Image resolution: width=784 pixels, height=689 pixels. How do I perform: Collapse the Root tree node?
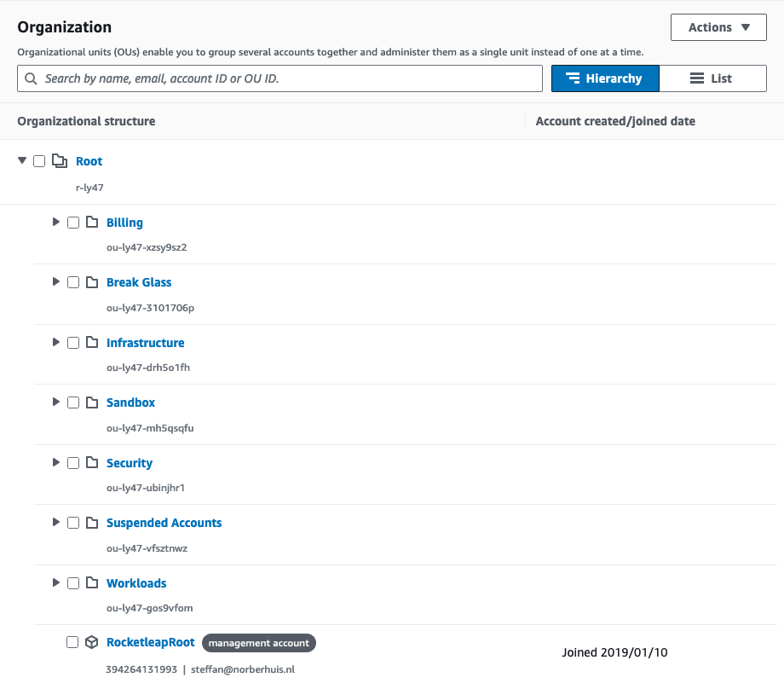(x=22, y=161)
